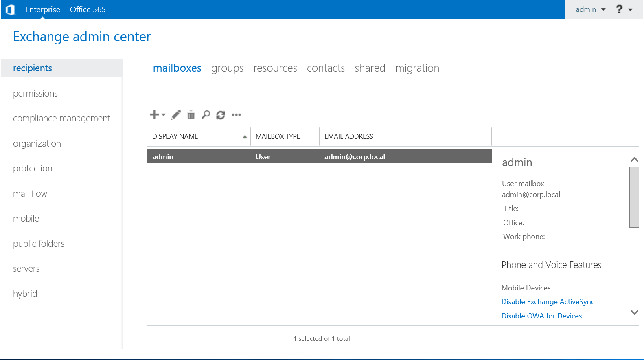644x360 pixels.
Task: Open public folders section
Action: (x=39, y=244)
